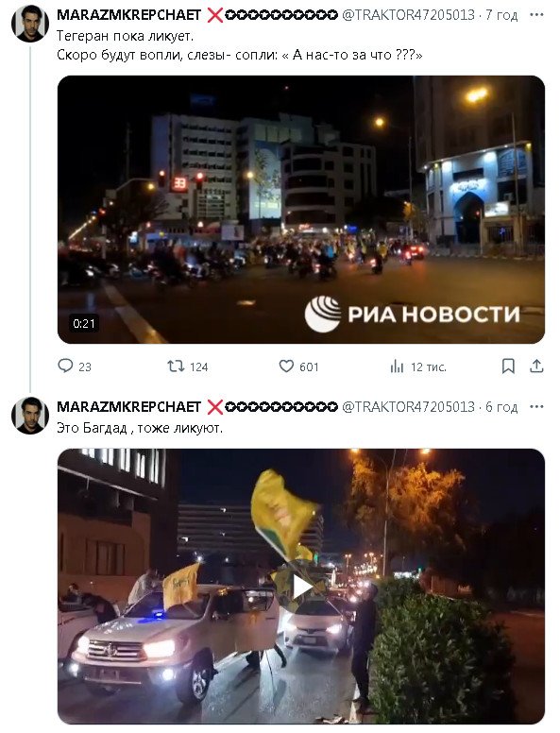Click the 0:21 video duration badge
The image size is (560, 733).
tap(84, 323)
